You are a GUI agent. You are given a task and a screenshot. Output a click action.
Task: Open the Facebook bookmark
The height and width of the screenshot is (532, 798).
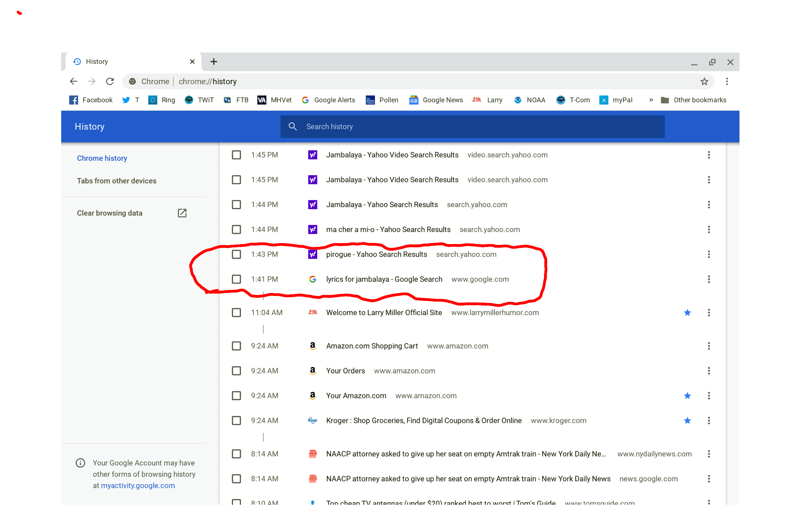coord(91,100)
